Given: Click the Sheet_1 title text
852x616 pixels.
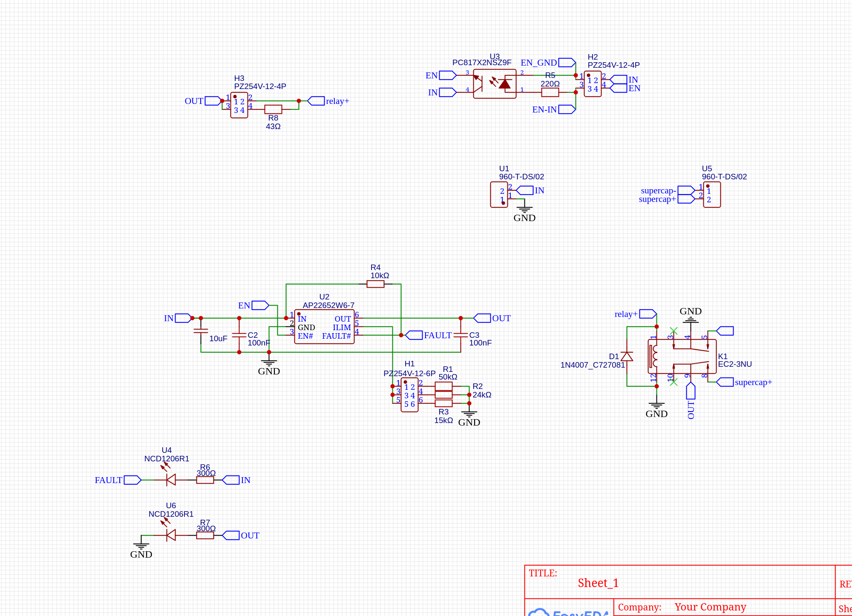Looking at the screenshot, I should 598,583.
